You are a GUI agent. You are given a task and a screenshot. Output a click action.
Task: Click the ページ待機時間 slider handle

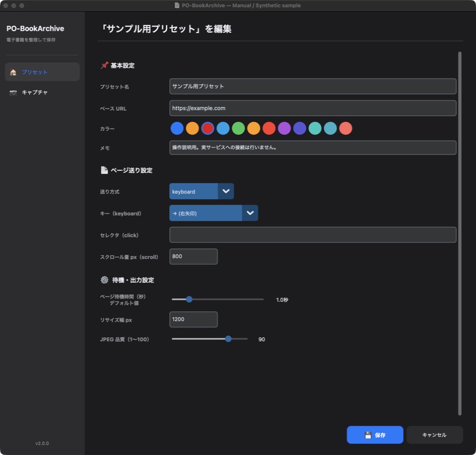pyautogui.click(x=189, y=300)
